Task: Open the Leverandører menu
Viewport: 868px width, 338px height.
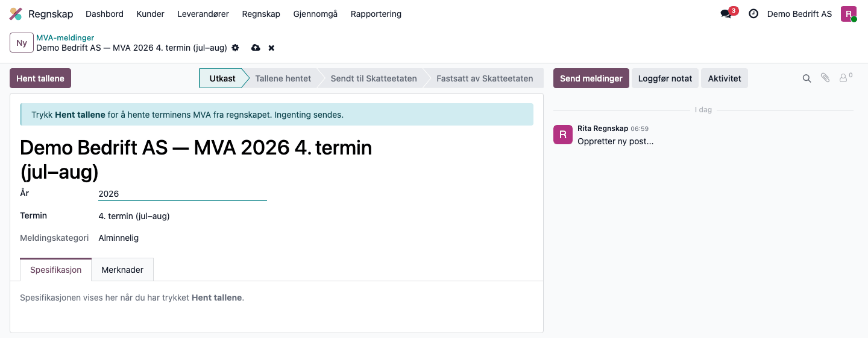Action: pyautogui.click(x=203, y=14)
